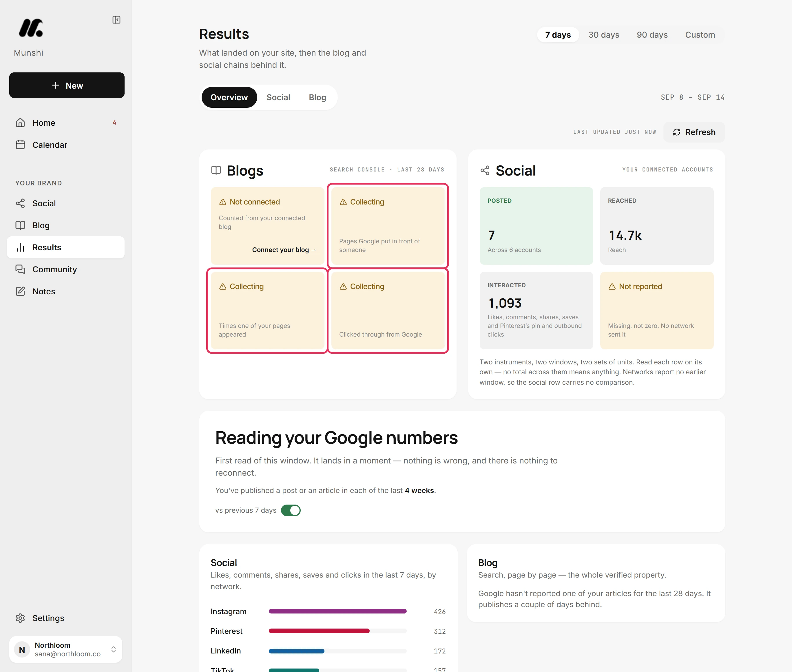Viewport: 792px width, 672px height.
Task: Click the warning icon on Not connected card
Action: click(223, 202)
